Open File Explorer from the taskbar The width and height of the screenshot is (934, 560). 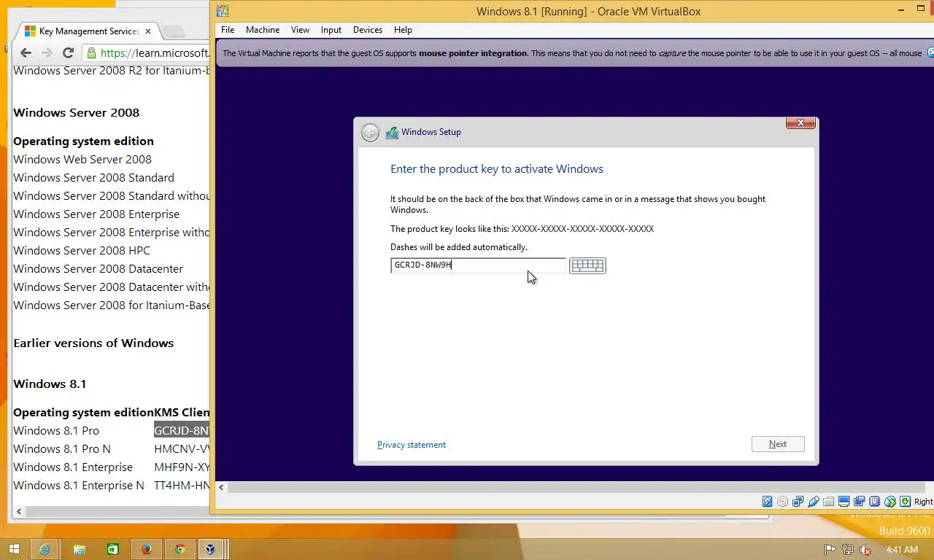click(79, 549)
